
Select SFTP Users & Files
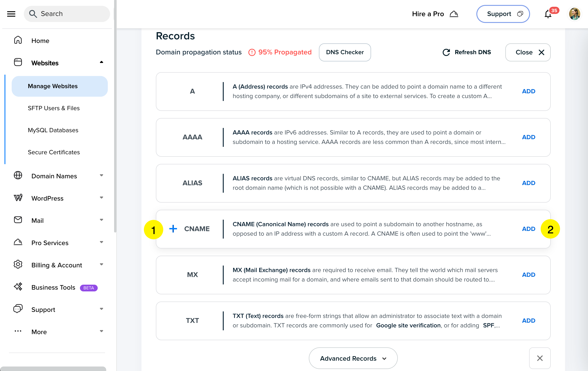point(54,108)
